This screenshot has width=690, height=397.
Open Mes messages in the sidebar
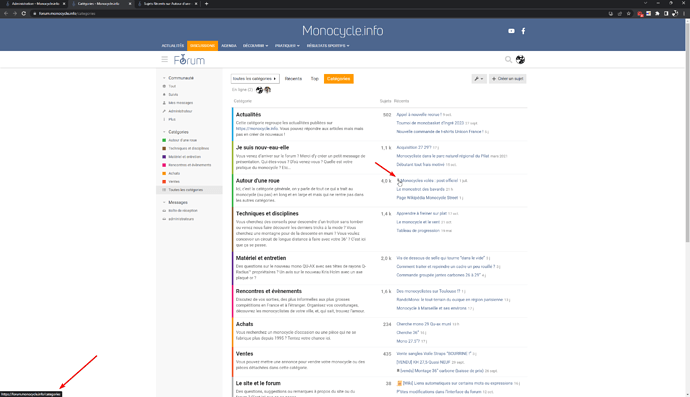(180, 103)
